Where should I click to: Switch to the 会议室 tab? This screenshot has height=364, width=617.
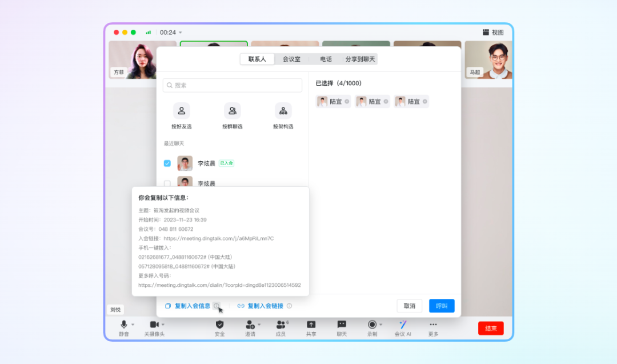(x=291, y=59)
